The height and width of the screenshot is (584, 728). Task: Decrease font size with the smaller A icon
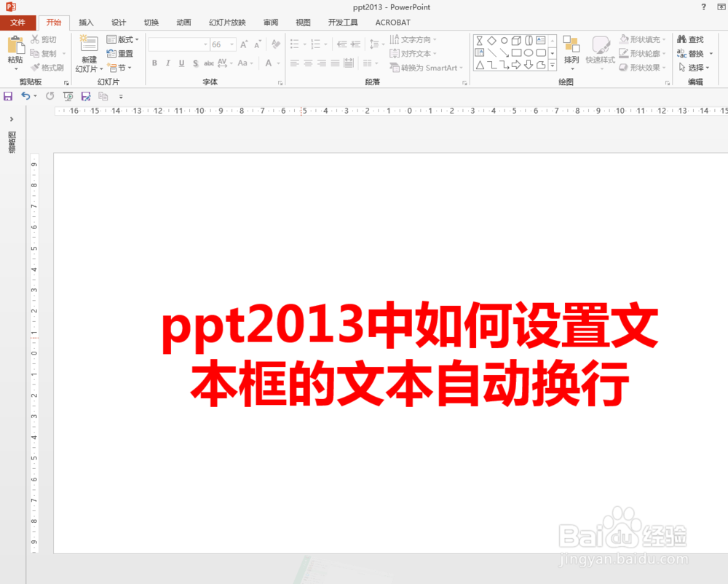point(257,44)
